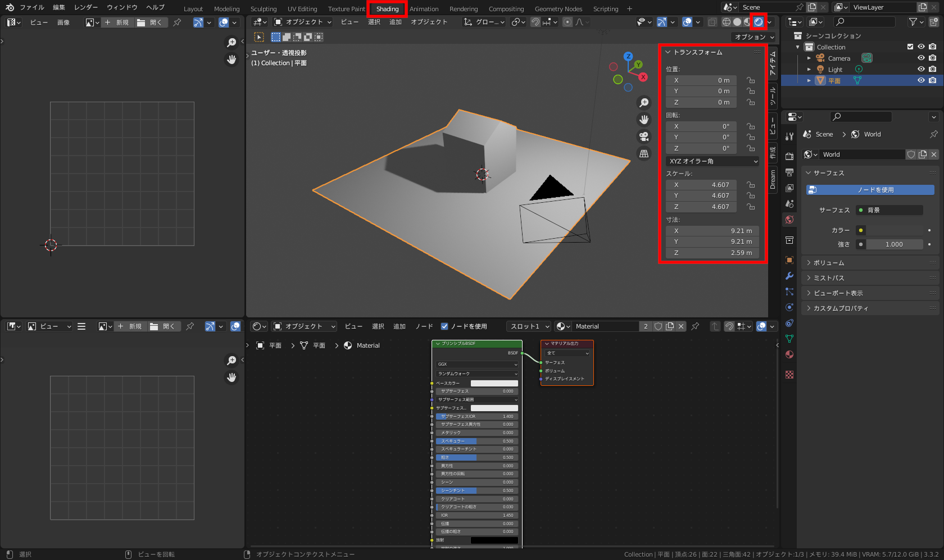Image resolution: width=944 pixels, height=560 pixels.
Task: Click 新規 to create a new image
Action: [x=119, y=22]
